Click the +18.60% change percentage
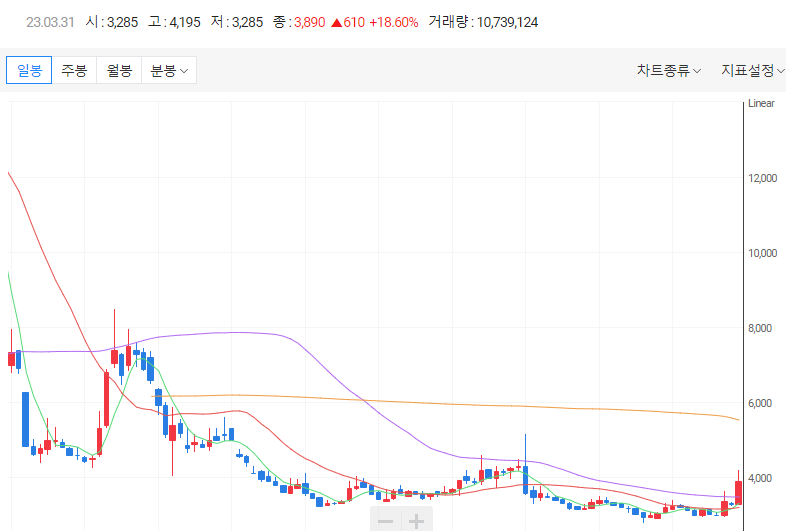Viewport: 786px width, 531px height. [394, 23]
